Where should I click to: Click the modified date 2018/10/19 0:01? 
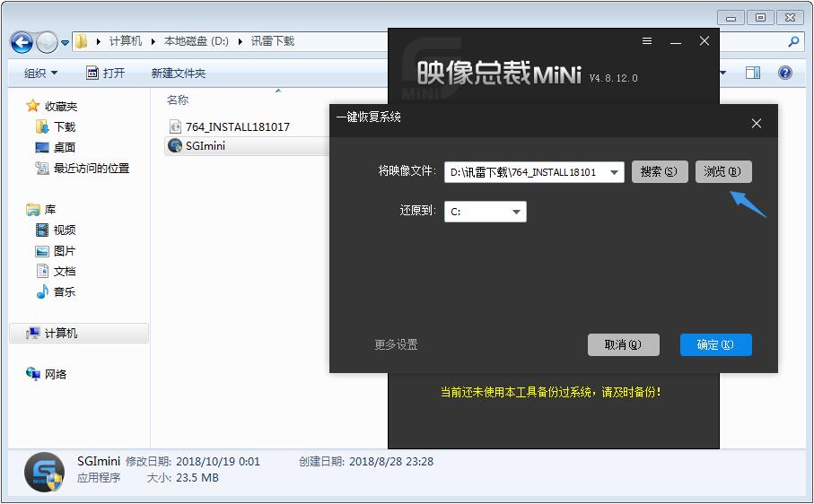[218, 462]
